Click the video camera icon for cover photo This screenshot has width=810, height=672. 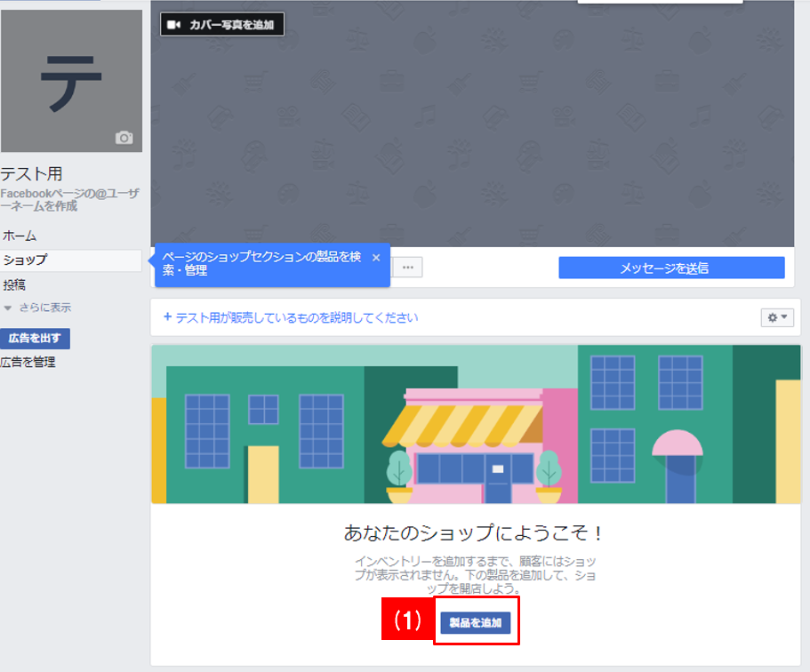174,25
